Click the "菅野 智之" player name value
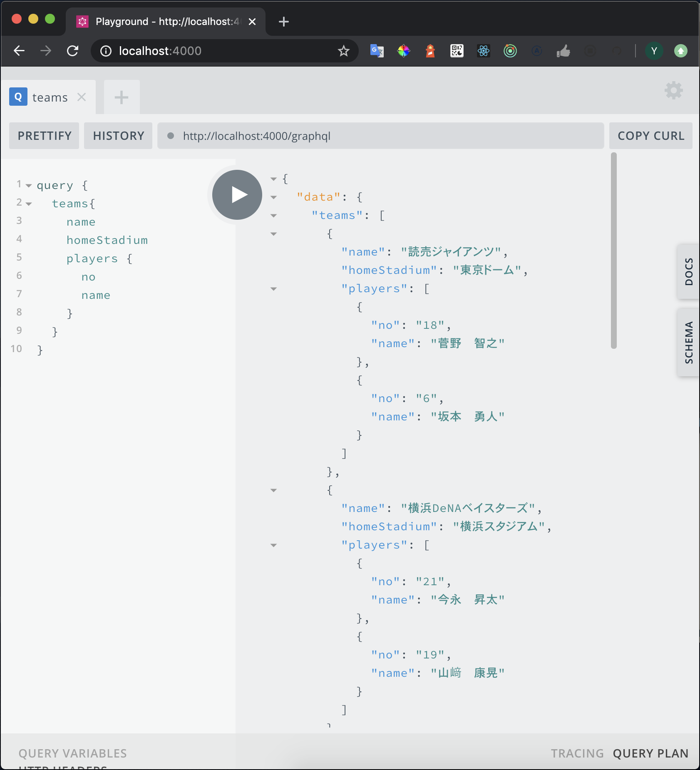 coord(468,343)
